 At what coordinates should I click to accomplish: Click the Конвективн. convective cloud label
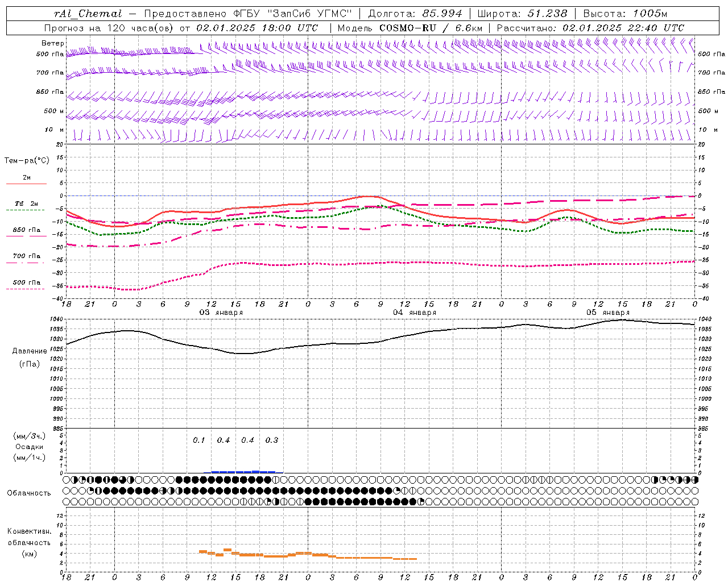pos(29,531)
